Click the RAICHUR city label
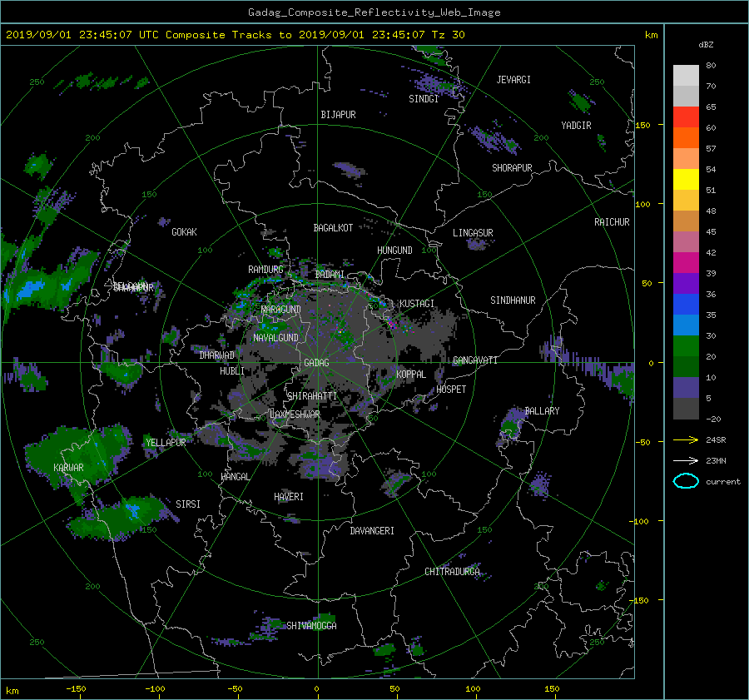 [612, 221]
